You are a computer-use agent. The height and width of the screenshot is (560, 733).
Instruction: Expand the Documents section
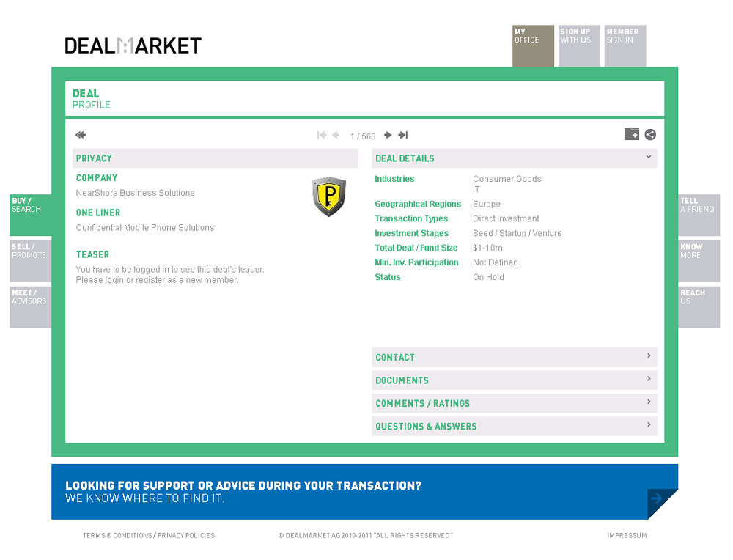[515, 380]
